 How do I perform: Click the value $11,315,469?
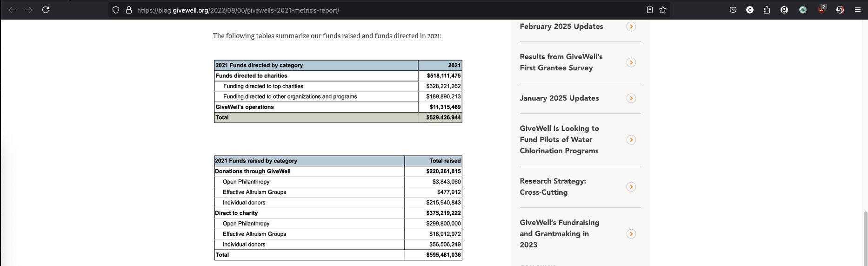tap(445, 107)
